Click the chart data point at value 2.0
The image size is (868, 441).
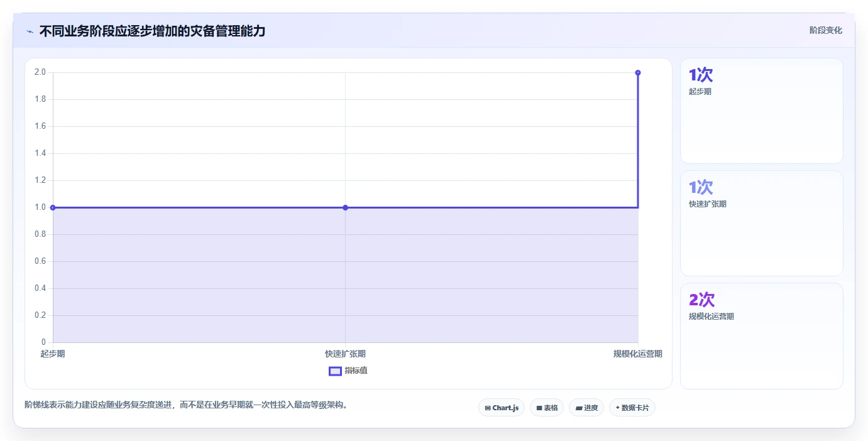coord(638,73)
